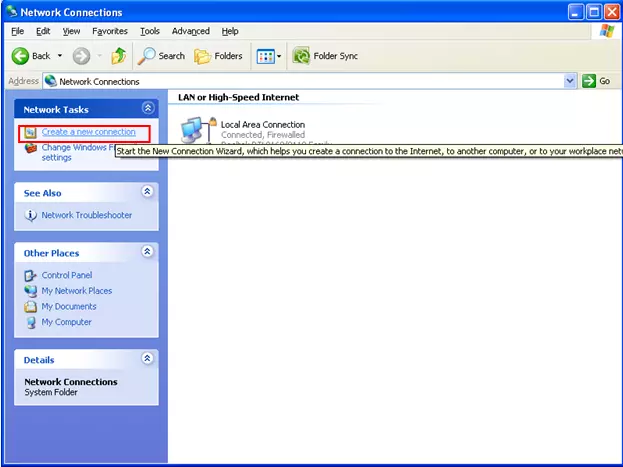Open the Control Panel link

coord(67,275)
